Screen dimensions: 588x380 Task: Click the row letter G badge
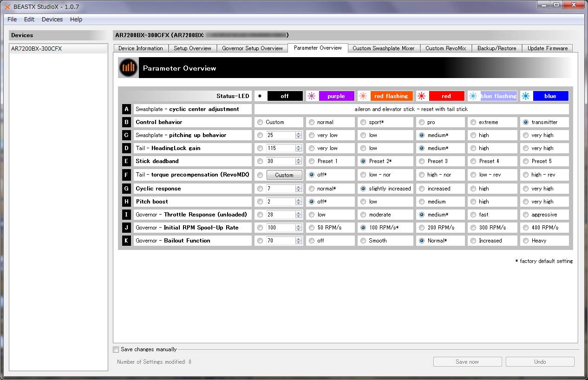(x=126, y=189)
